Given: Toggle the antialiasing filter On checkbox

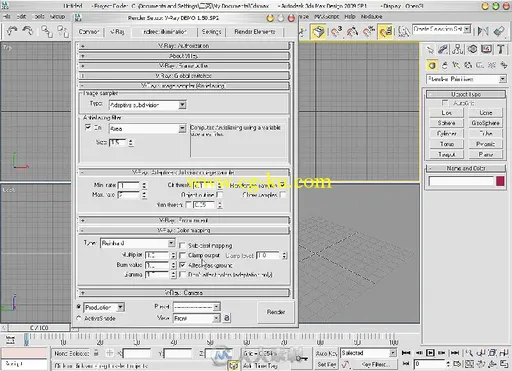Looking at the screenshot, I should (x=88, y=127).
